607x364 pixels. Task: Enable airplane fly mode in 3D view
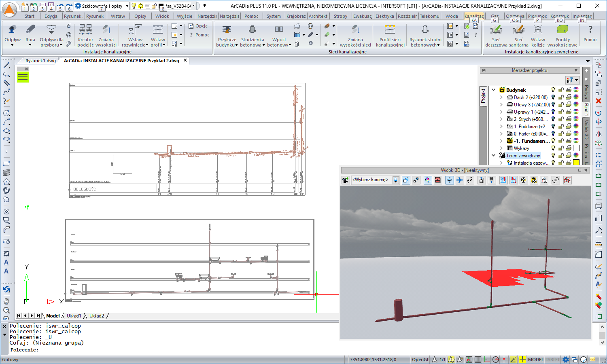[x=460, y=180]
